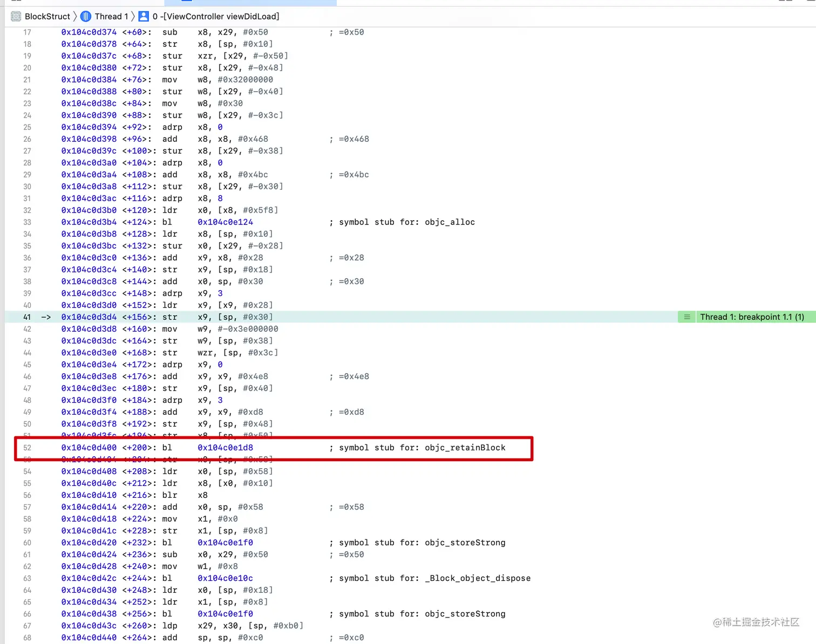Click the Thread 1: breakpoint 1.1 badge
Viewport: 816px width, 644px height.
click(752, 317)
